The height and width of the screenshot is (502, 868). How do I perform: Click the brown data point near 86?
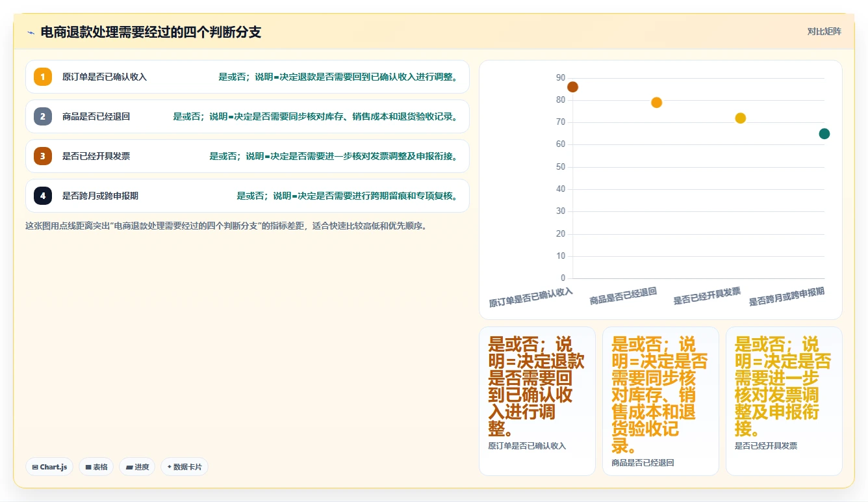[x=572, y=87]
